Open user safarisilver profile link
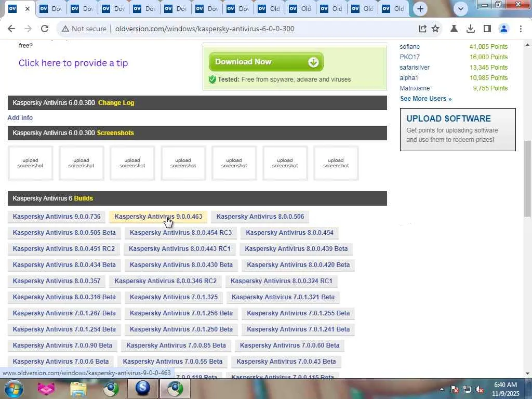 [x=415, y=68]
